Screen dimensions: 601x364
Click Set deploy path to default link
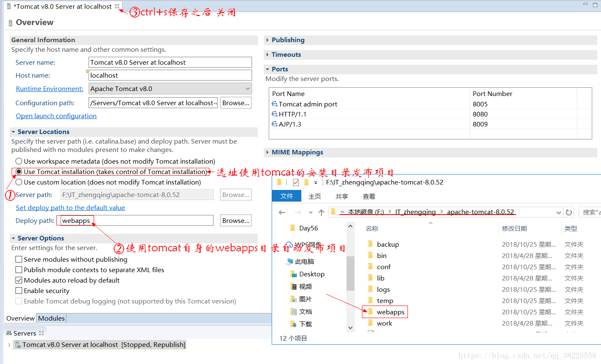(70, 207)
